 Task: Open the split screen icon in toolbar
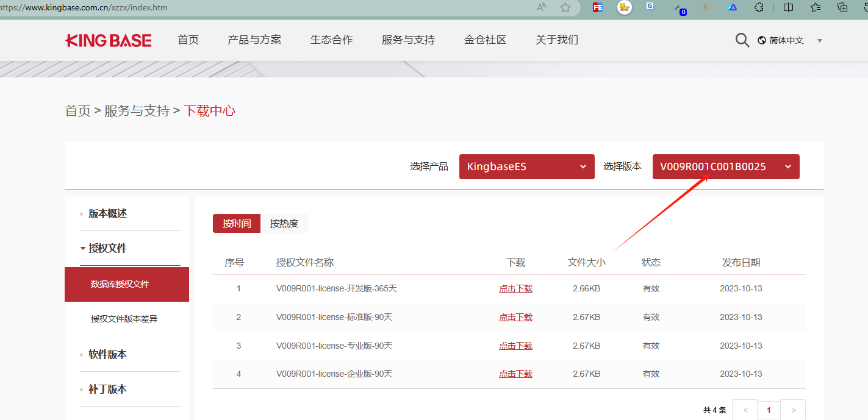[787, 8]
